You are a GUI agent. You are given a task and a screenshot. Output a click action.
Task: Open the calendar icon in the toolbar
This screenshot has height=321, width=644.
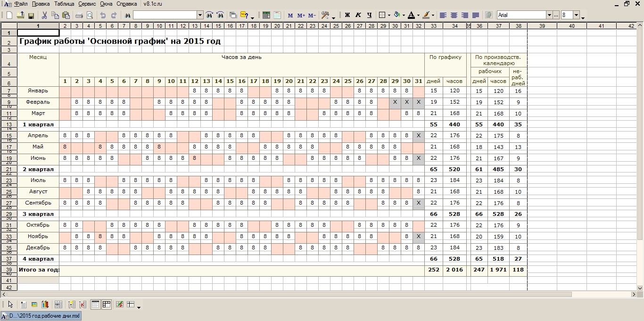tap(277, 15)
